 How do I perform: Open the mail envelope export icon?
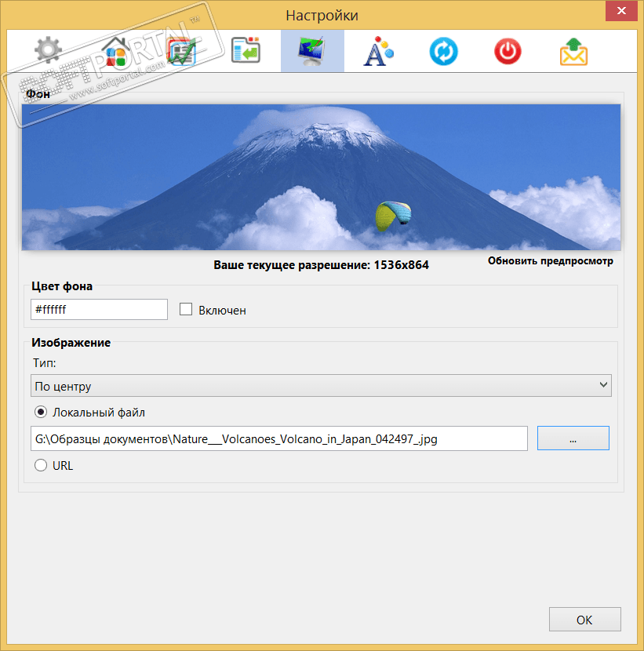573,52
